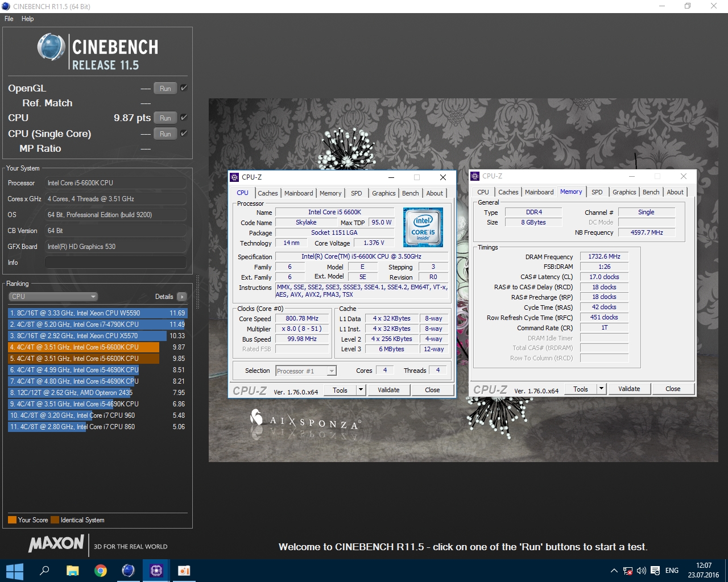The width and height of the screenshot is (728, 582).
Task: Open About tab in the CPU window
Action: [435, 193]
